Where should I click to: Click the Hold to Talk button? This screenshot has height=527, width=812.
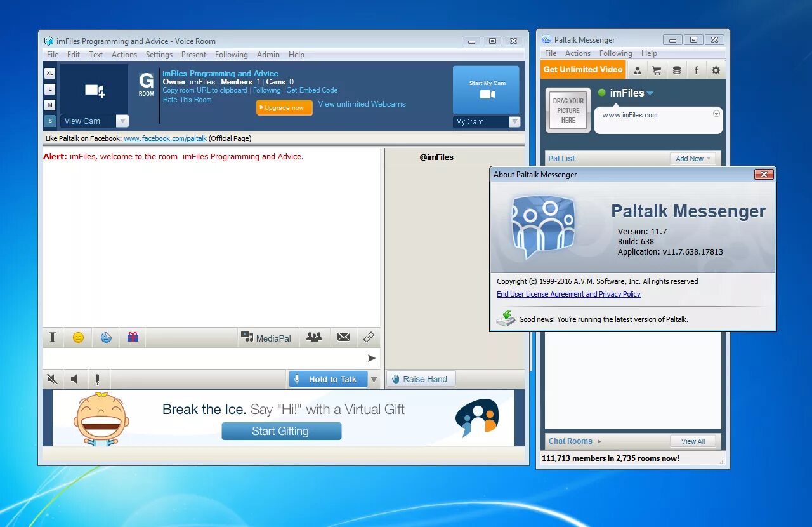[x=327, y=379]
